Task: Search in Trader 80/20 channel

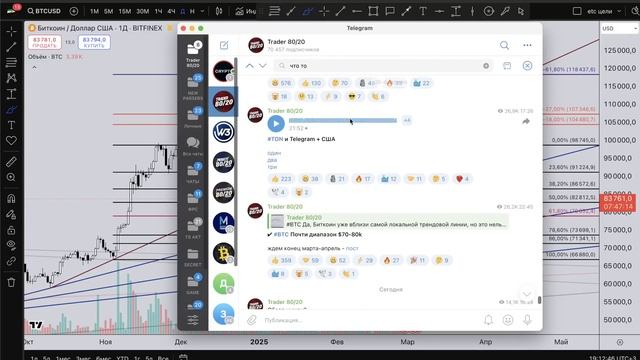Action: pyautogui.click(x=504, y=45)
